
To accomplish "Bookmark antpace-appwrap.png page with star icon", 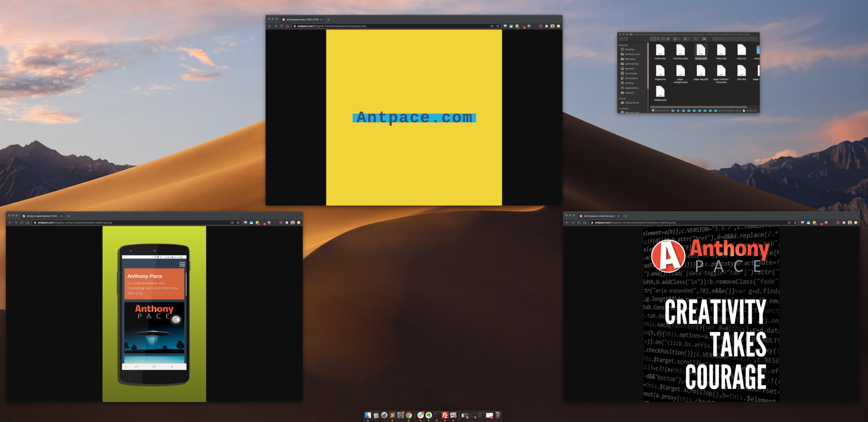I will (238, 222).
